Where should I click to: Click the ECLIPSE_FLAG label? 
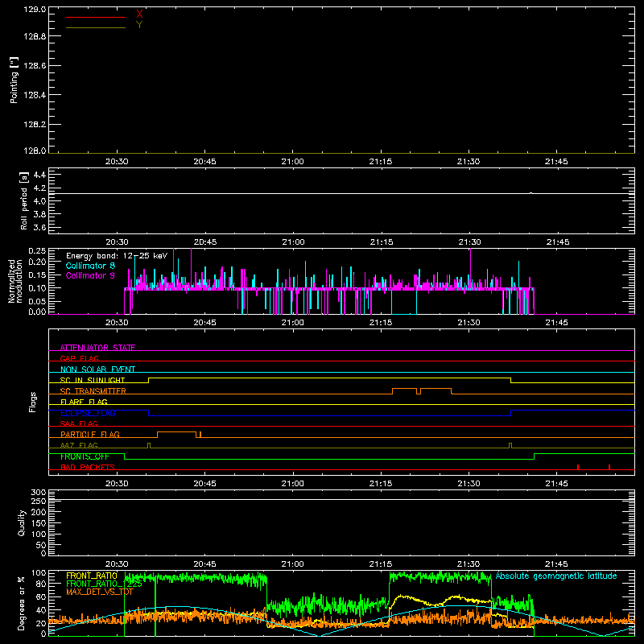coord(88,413)
